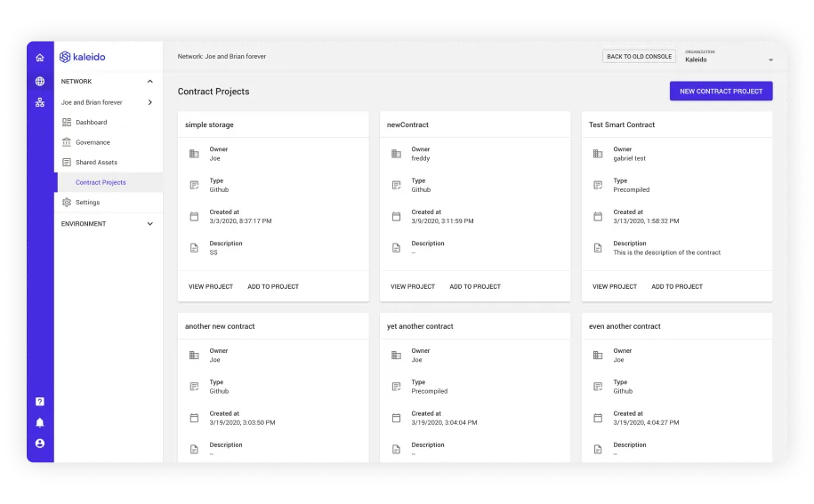The width and height of the screenshot is (814, 504).
Task: Click Type icon in Test Smart Contract card
Action: tap(598, 185)
